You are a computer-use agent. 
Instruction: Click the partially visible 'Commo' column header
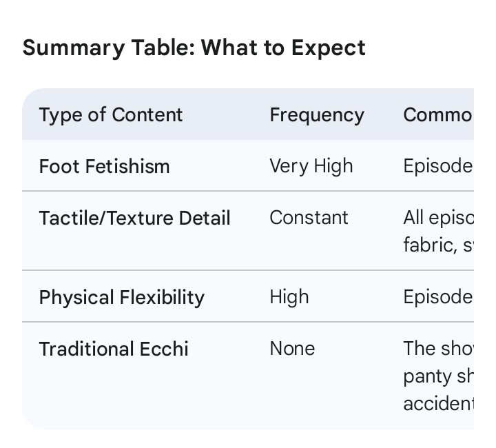(x=438, y=114)
